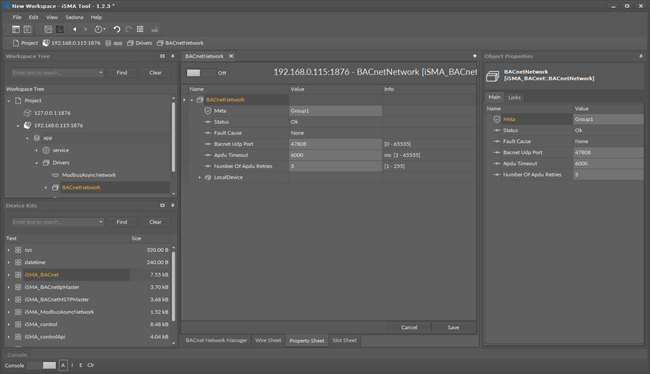Collapse the Project tree node

[x=9, y=101]
